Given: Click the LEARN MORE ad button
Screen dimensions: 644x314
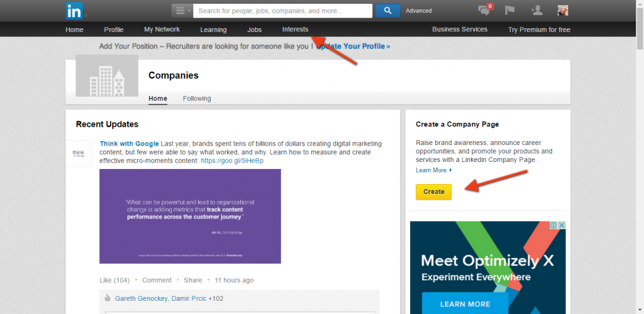Looking at the screenshot, I should point(465,304).
